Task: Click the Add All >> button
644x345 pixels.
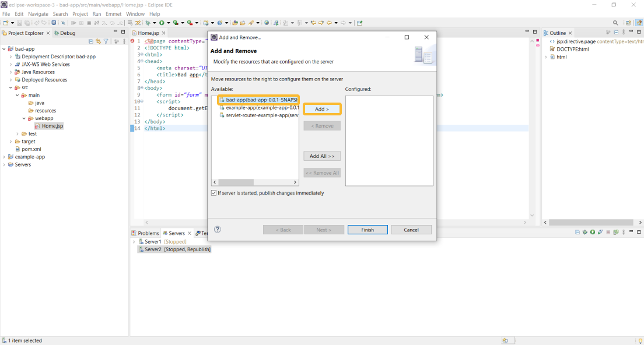Action: coord(322,156)
